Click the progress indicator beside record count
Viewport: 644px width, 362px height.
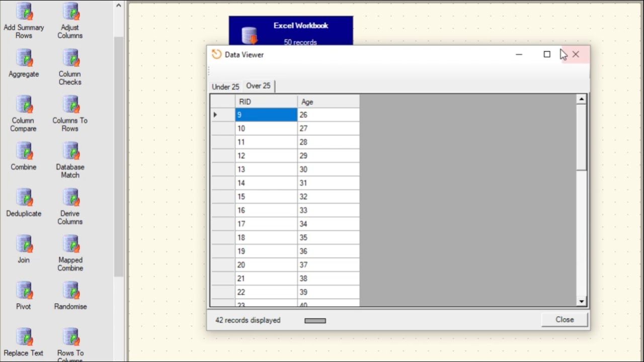point(315,320)
